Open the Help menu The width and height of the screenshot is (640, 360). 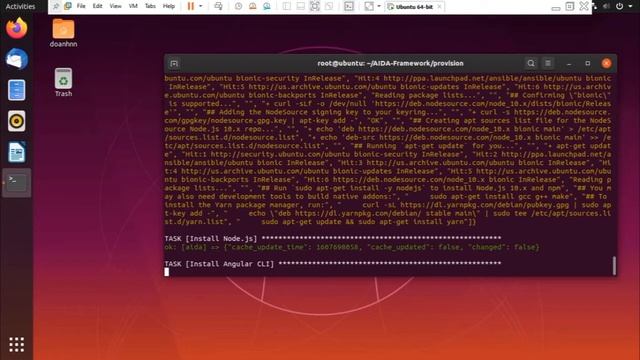coord(169,6)
